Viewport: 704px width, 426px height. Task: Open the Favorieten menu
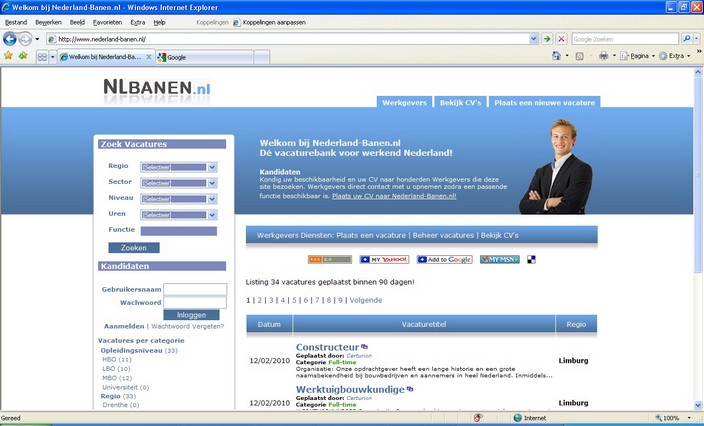(107, 22)
